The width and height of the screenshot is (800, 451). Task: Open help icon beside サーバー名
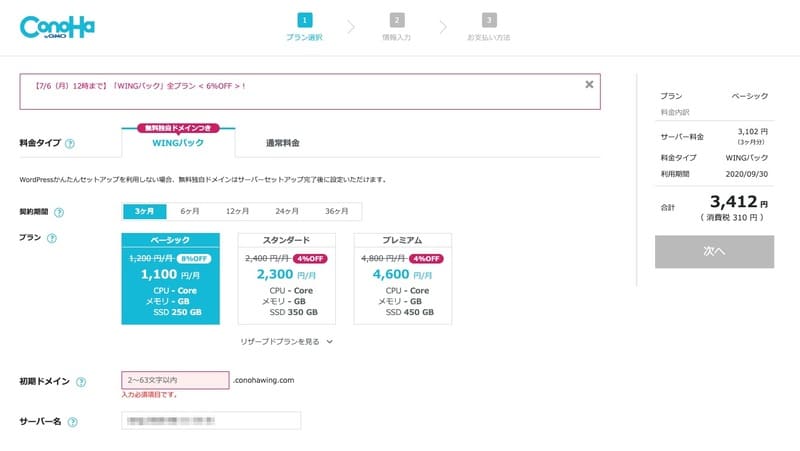click(72, 422)
